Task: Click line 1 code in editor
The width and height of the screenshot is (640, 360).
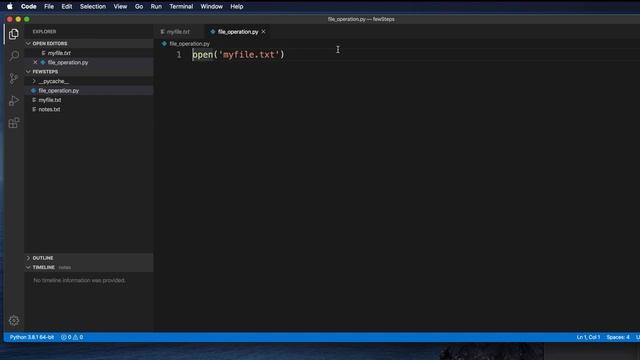Action: [238, 55]
